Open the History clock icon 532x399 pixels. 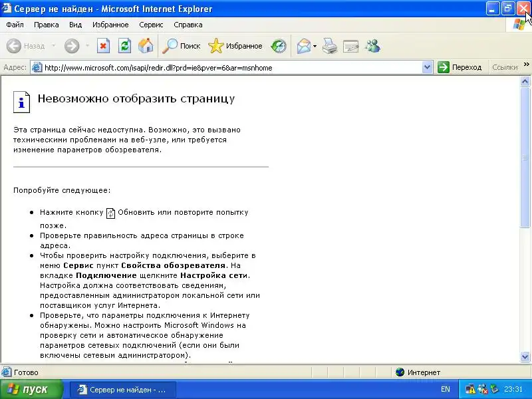pyautogui.click(x=279, y=46)
